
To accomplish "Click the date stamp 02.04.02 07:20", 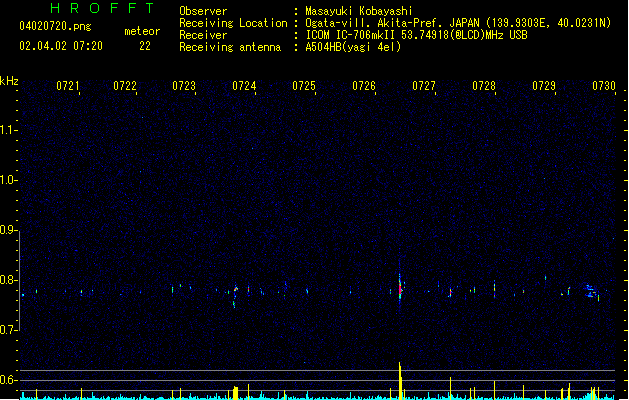I will coord(61,46).
